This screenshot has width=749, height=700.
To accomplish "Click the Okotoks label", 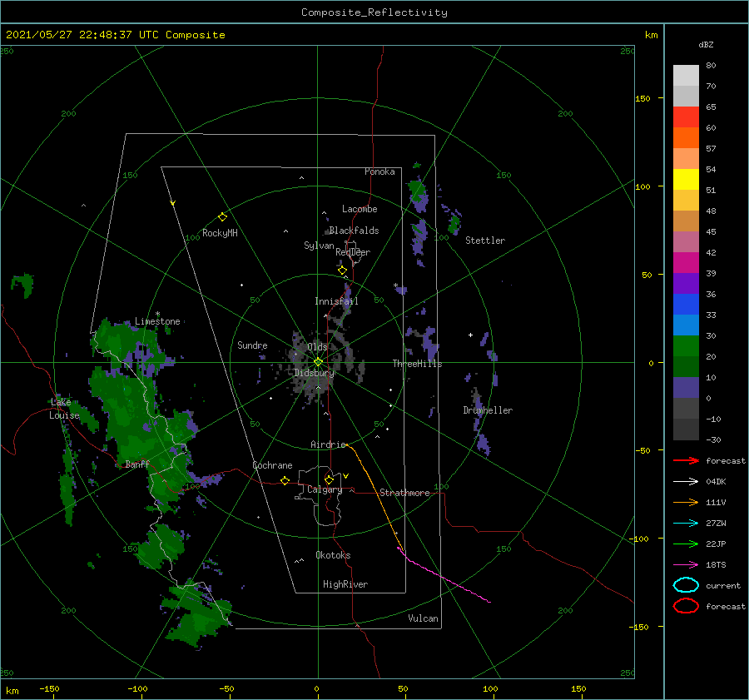I will [x=333, y=555].
